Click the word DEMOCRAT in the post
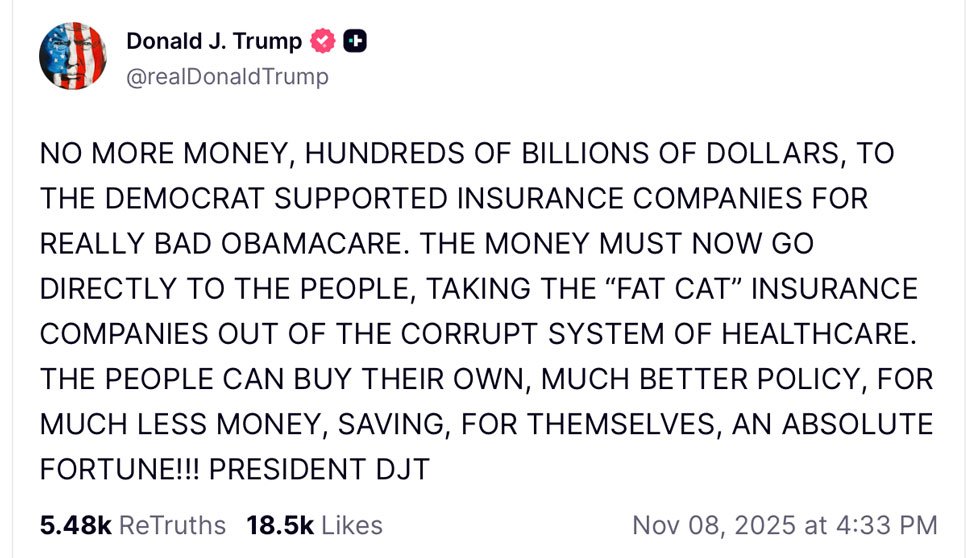Viewport: 980px width, 558px height. (x=210, y=198)
